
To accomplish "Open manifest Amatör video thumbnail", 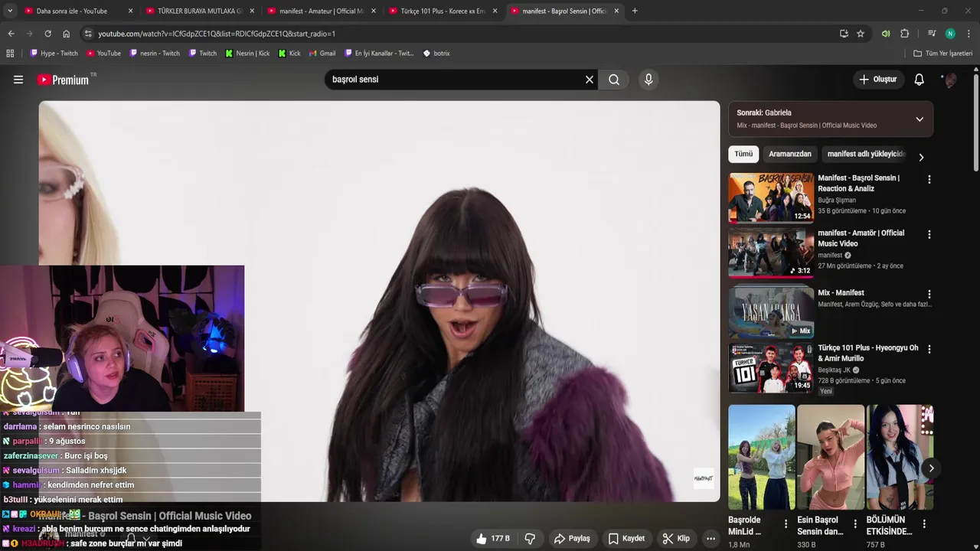I will 771,253.
